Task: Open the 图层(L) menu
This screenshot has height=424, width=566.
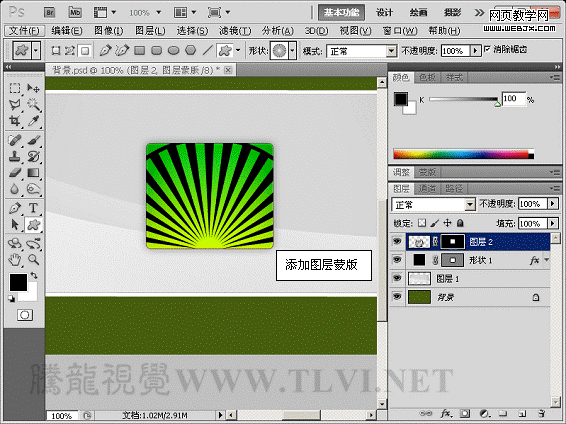Action: pos(150,31)
